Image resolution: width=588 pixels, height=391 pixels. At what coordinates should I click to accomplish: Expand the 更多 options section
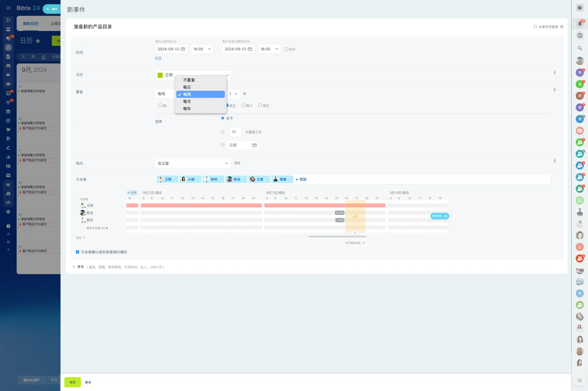pos(80,267)
